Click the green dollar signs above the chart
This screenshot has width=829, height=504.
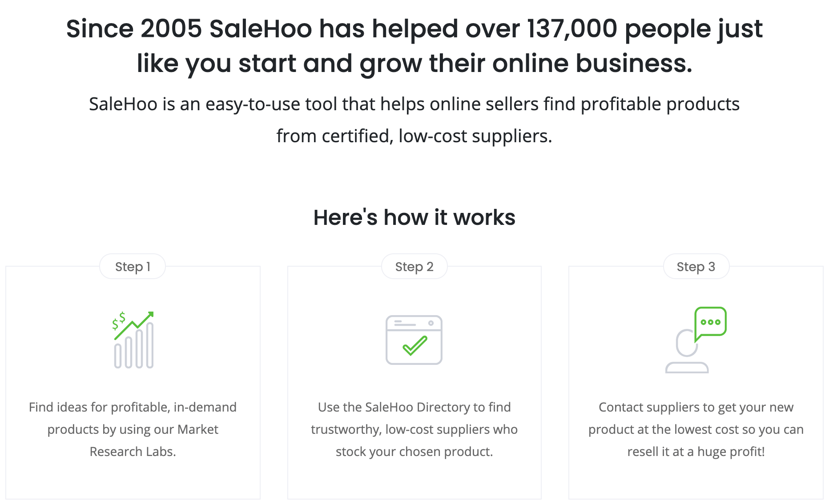[x=118, y=321]
